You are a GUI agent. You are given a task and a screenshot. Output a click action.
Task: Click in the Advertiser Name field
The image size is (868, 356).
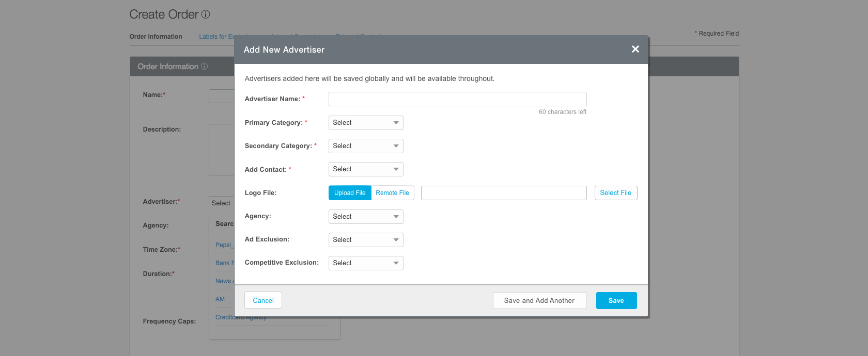(457, 99)
